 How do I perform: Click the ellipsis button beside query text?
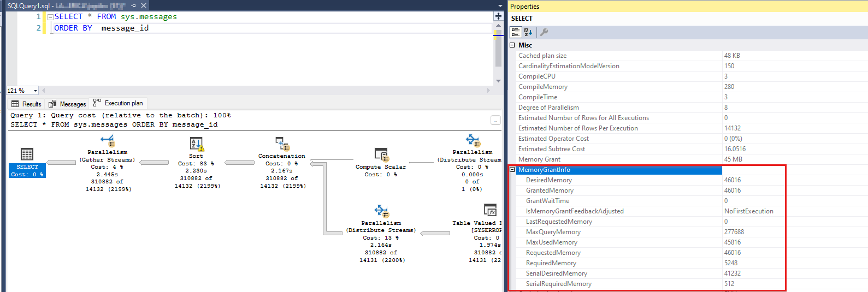(495, 120)
